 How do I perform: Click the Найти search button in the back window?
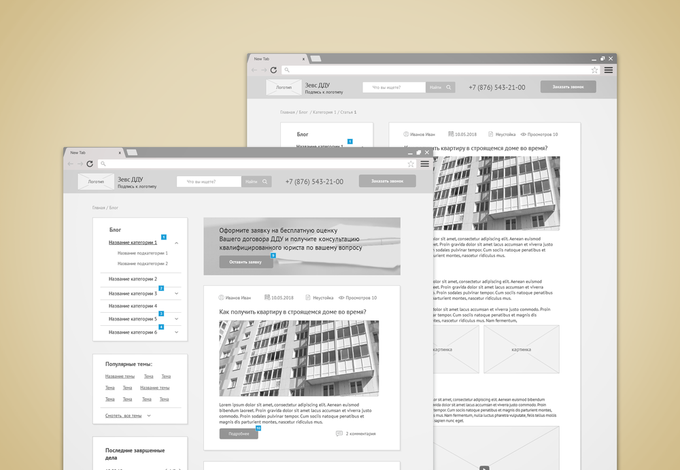pyautogui.click(x=441, y=88)
